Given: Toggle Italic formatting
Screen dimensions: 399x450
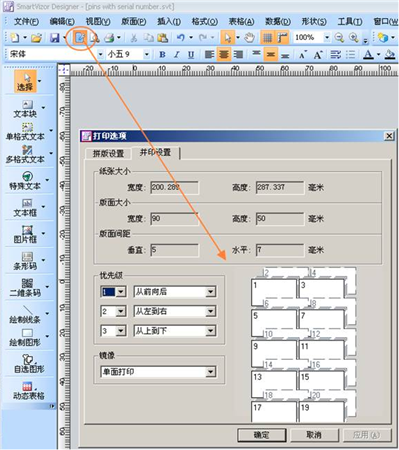Looking at the screenshot, I should click(x=177, y=54).
